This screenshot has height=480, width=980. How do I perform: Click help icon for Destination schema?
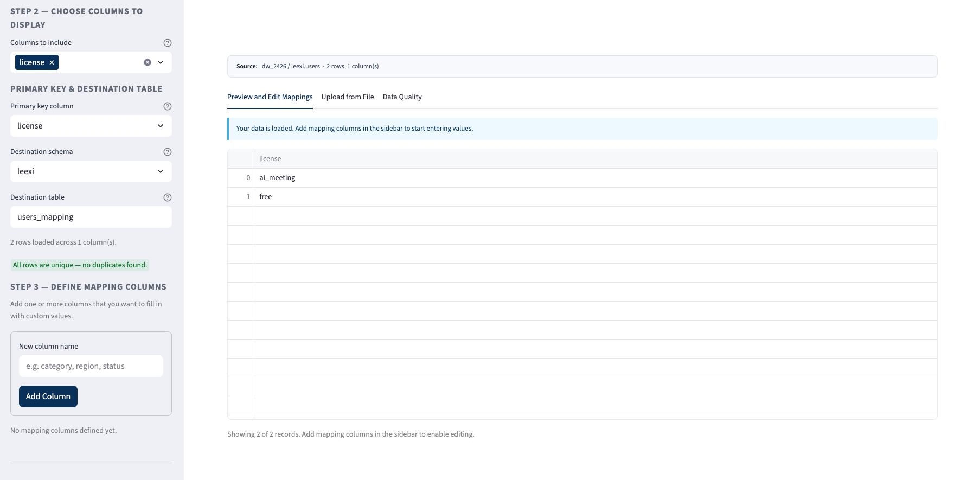point(168,152)
